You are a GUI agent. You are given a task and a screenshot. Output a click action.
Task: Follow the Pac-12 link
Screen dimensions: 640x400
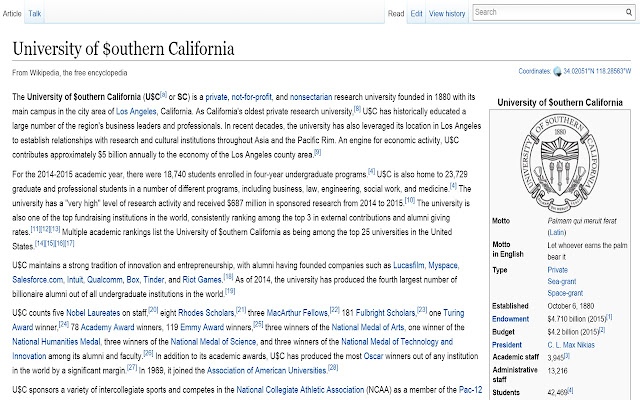(471, 390)
